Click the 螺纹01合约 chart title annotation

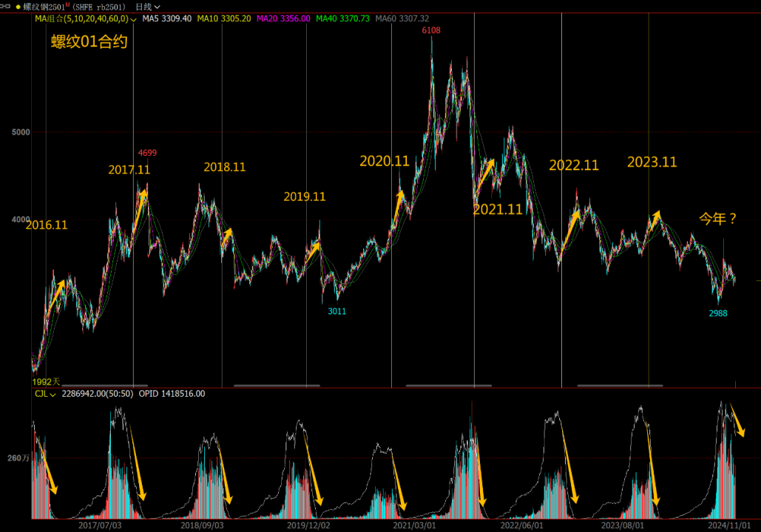click(x=89, y=41)
